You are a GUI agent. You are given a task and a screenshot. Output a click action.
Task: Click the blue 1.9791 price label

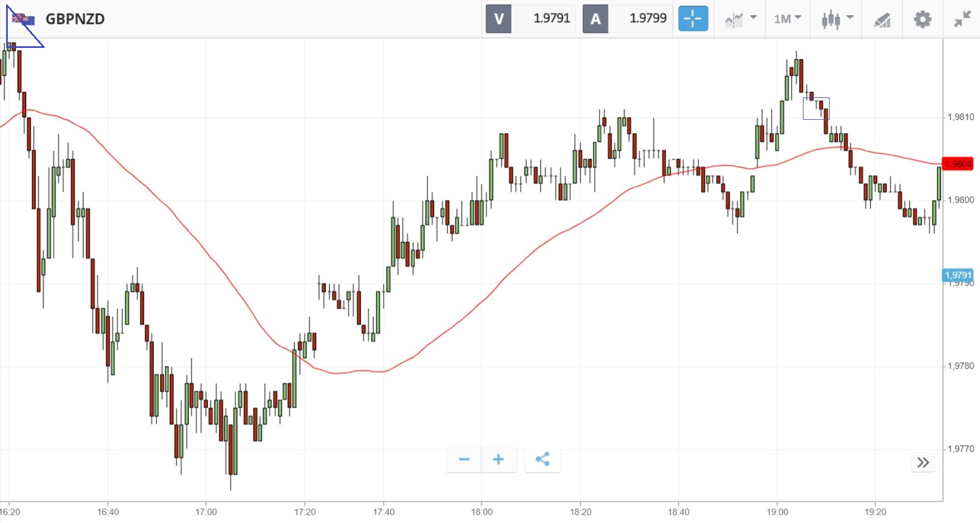coord(958,275)
